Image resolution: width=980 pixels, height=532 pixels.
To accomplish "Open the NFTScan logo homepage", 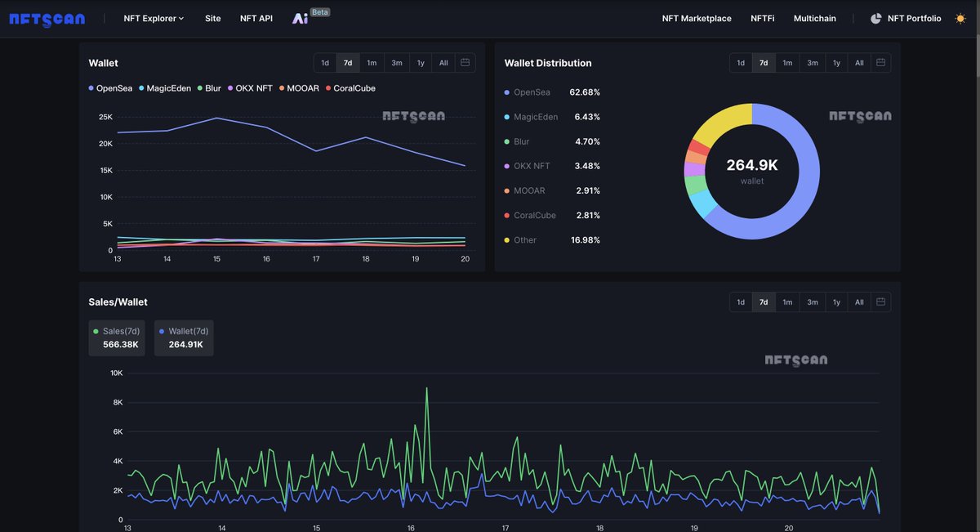I will pyautogui.click(x=47, y=19).
